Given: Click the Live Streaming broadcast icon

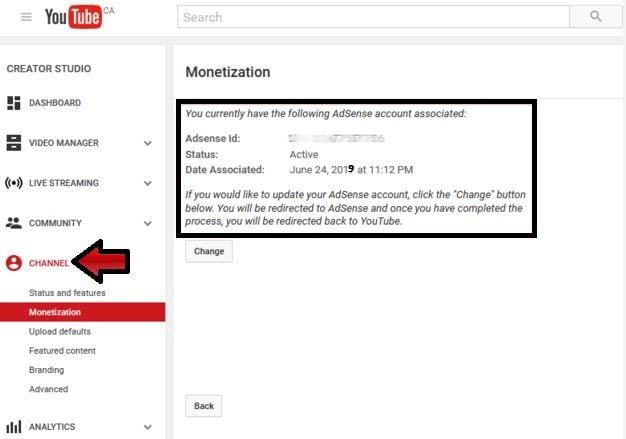Looking at the screenshot, I should [x=14, y=183].
